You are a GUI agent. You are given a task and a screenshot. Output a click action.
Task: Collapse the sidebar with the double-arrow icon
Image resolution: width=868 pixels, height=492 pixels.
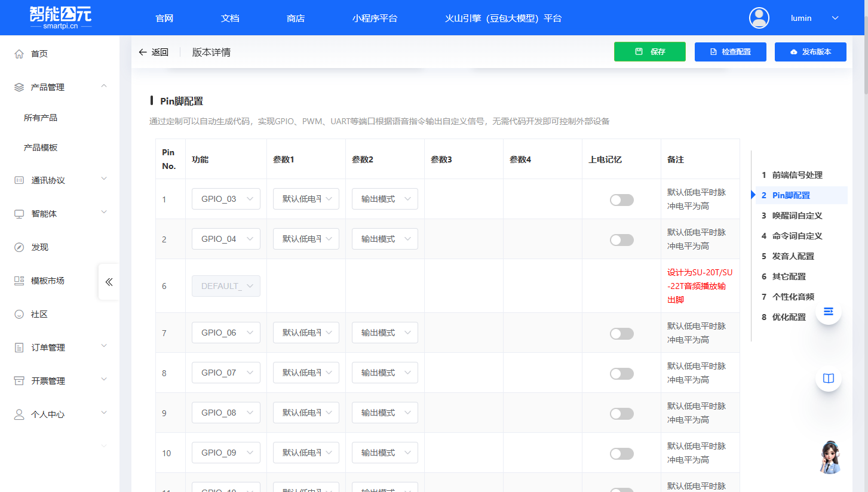[x=109, y=282]
